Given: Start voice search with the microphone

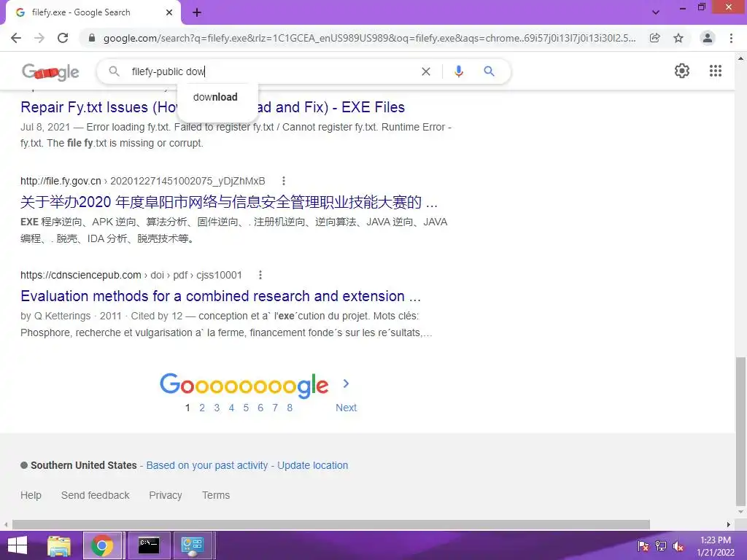Looking at the screenshot, I should pos(458,71).
